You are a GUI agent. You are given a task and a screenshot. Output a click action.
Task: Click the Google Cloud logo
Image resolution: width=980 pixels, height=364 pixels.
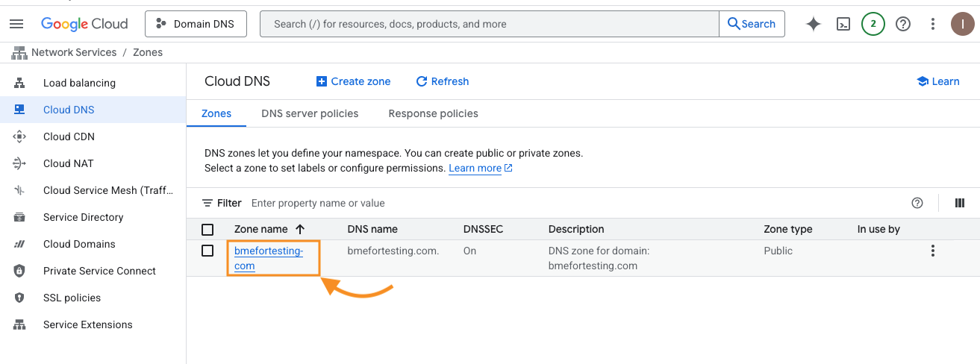(x=84, y=24)
